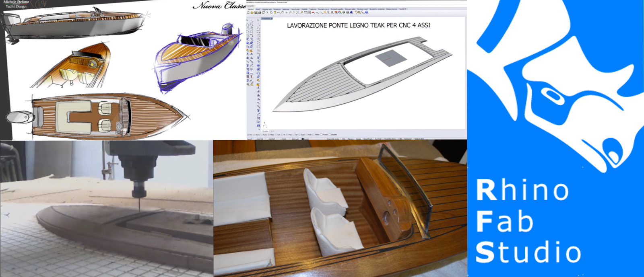The height and width of the screenshot is (277, 644).
Task: Click the Print icon in the Standard toolbar
Action: click(x=260, y=12)
